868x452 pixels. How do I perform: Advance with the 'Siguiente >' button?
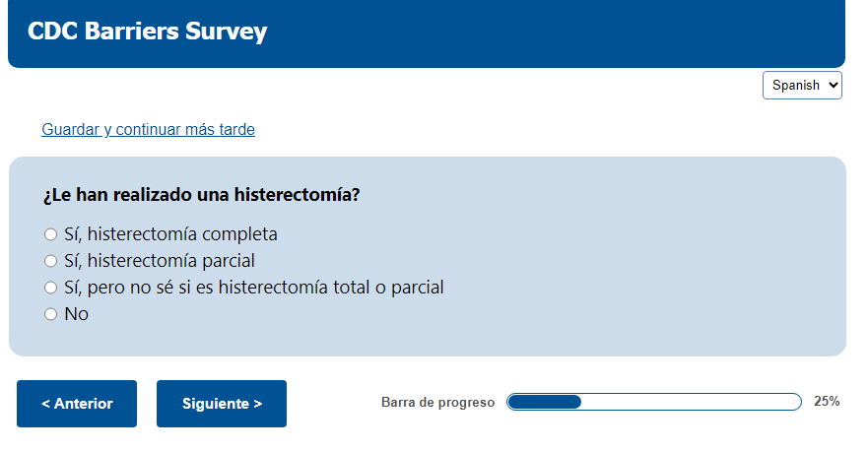pyautogui.click(x=222, y=404)
